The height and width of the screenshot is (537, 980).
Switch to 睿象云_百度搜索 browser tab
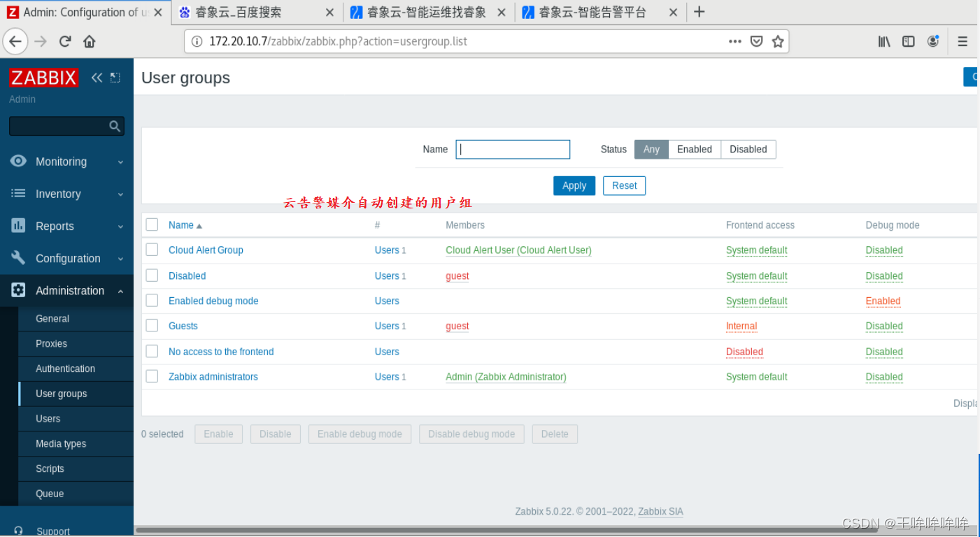[x=257, y=13]
